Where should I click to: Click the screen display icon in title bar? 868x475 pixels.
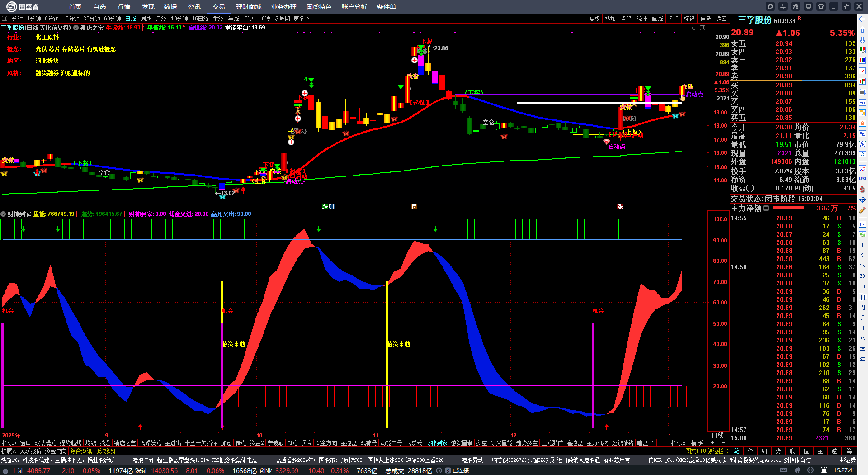[808, 6]
